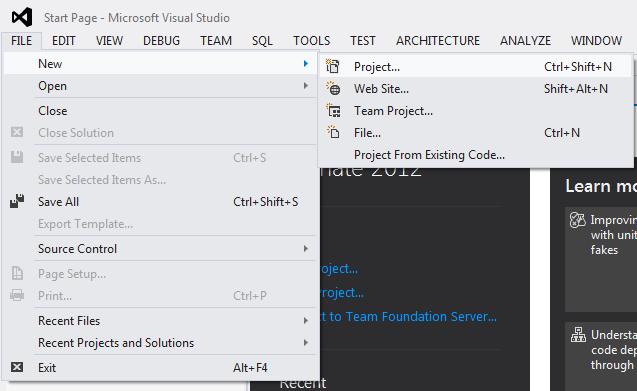Expand Recent Projects and Solutions submenu
This screenshot has width=637, height=391.
pyautogui.click(x=306, y=343)
